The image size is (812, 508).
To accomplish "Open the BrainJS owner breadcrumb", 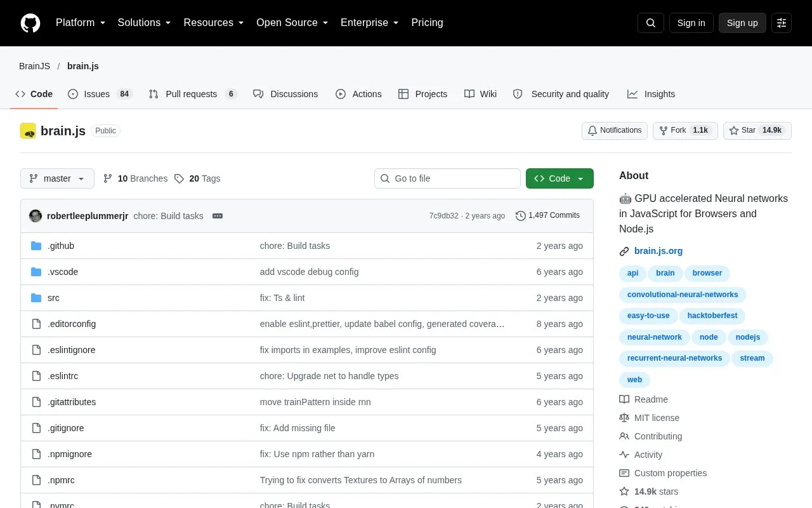I will click(x=35, y=66).
